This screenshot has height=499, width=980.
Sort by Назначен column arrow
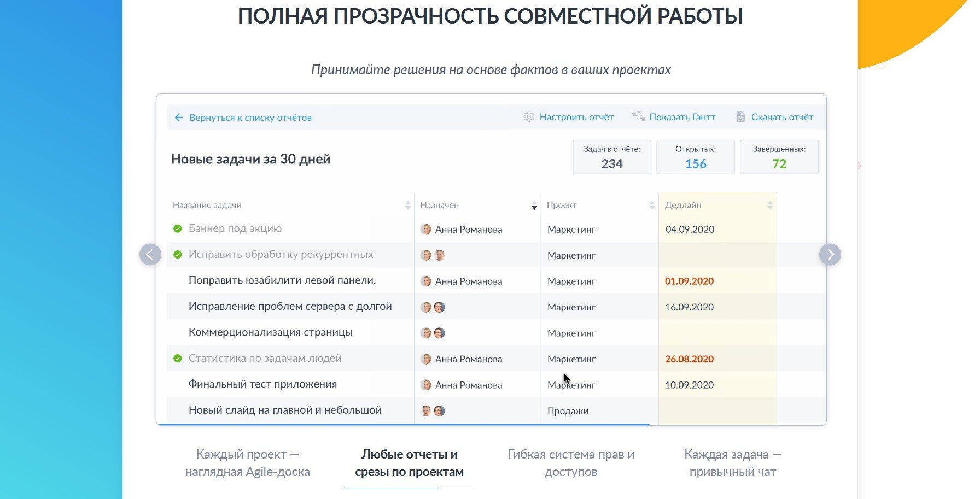click(534, 206)
